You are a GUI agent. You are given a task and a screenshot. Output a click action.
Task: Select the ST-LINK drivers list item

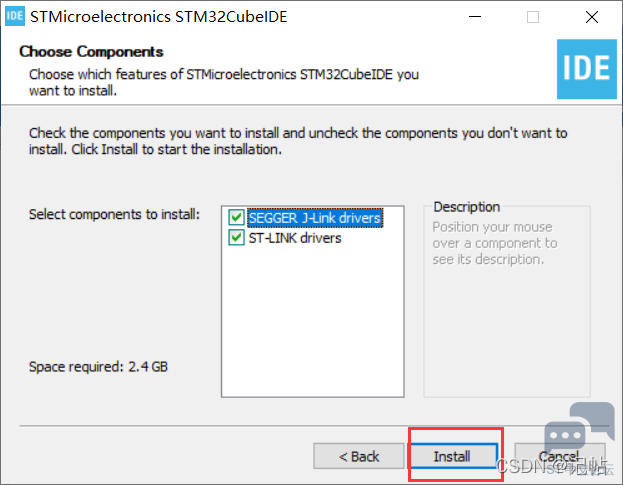pyautogui.click(x=295, y=238)
